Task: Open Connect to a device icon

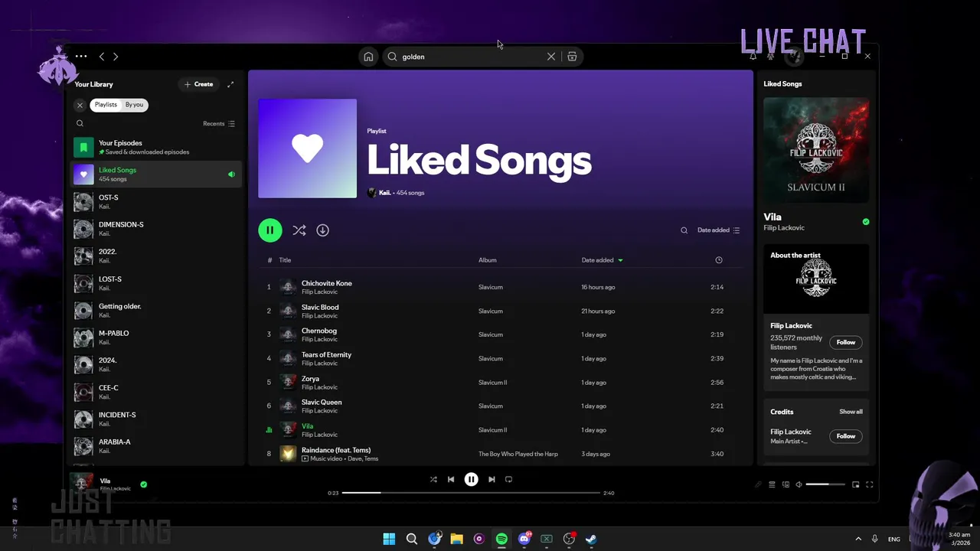Action: [x=786, y=484]
